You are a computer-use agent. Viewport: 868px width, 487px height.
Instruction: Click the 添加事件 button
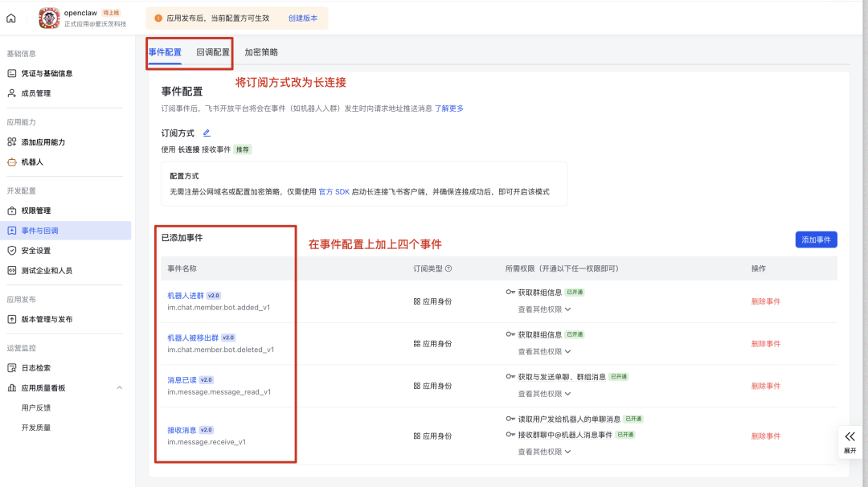click(815, 239)
